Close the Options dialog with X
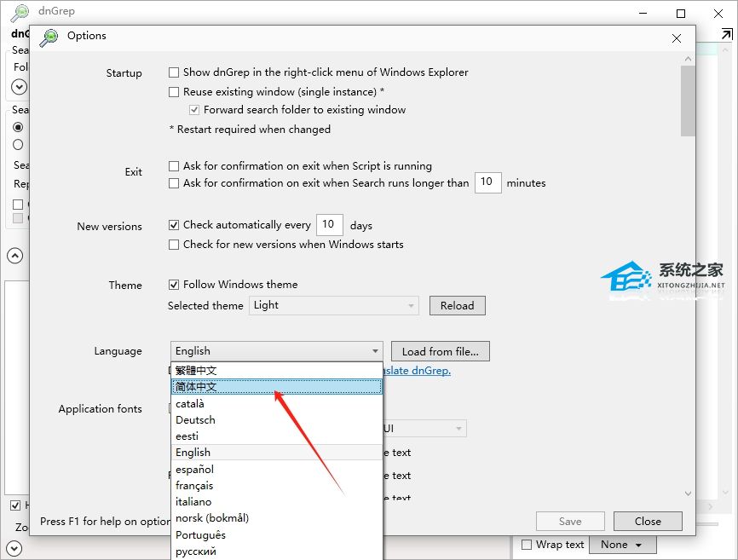 pos(677,38)
